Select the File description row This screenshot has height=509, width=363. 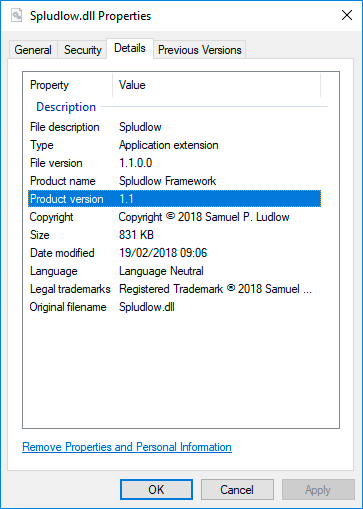tap(174, 127)
